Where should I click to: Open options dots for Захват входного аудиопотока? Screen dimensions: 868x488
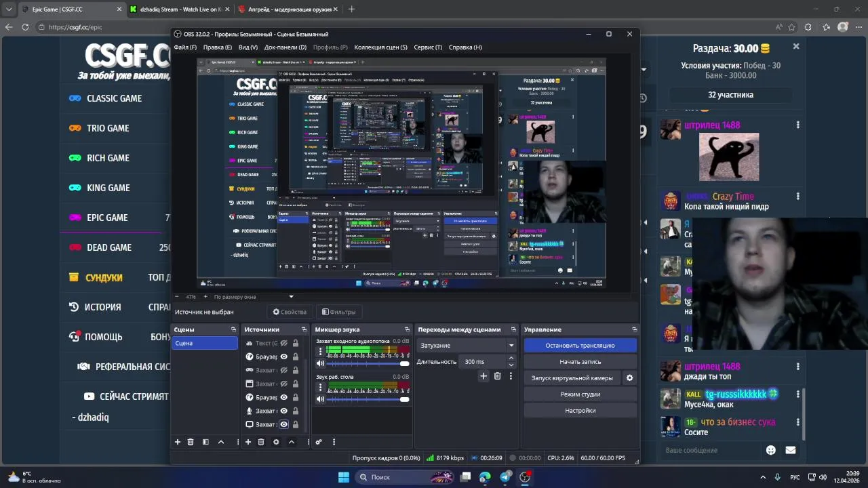[320, 351]
